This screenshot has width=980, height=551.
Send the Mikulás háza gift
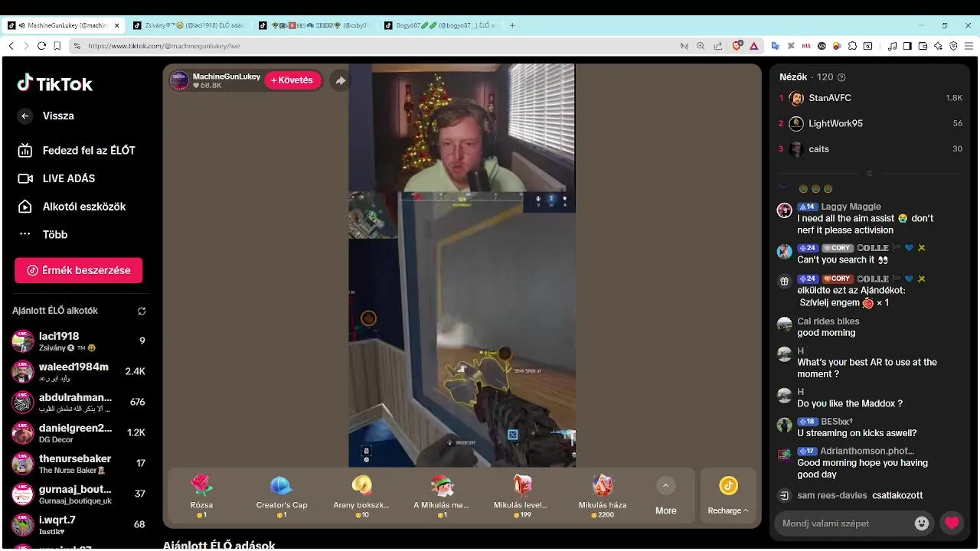click(x=603, y=495)
